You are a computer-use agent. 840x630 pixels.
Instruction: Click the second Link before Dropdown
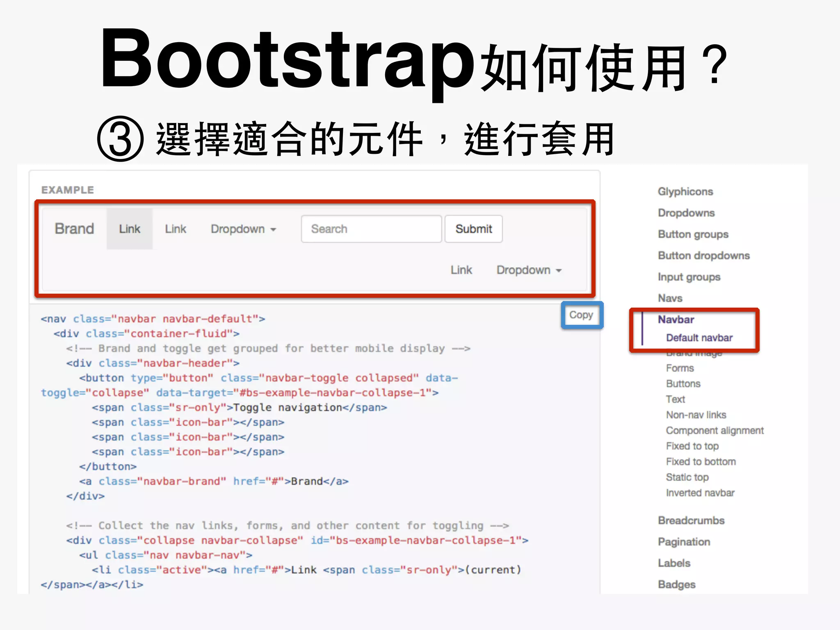(x=176, y=228)
